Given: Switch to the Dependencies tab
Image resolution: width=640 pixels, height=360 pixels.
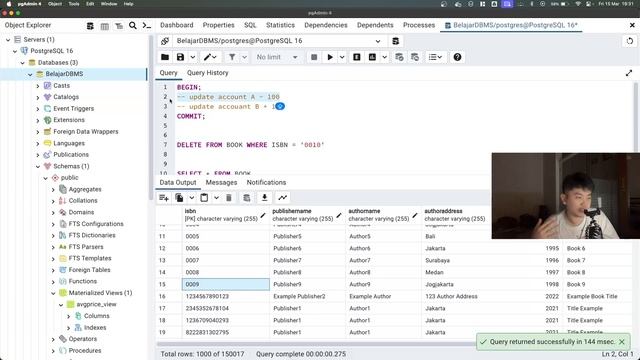Looking at the screenshot, I should [326, 25].
